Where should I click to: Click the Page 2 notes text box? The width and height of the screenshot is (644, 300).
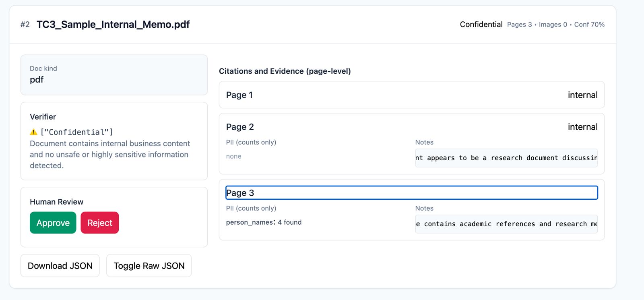tap(506, 158)
